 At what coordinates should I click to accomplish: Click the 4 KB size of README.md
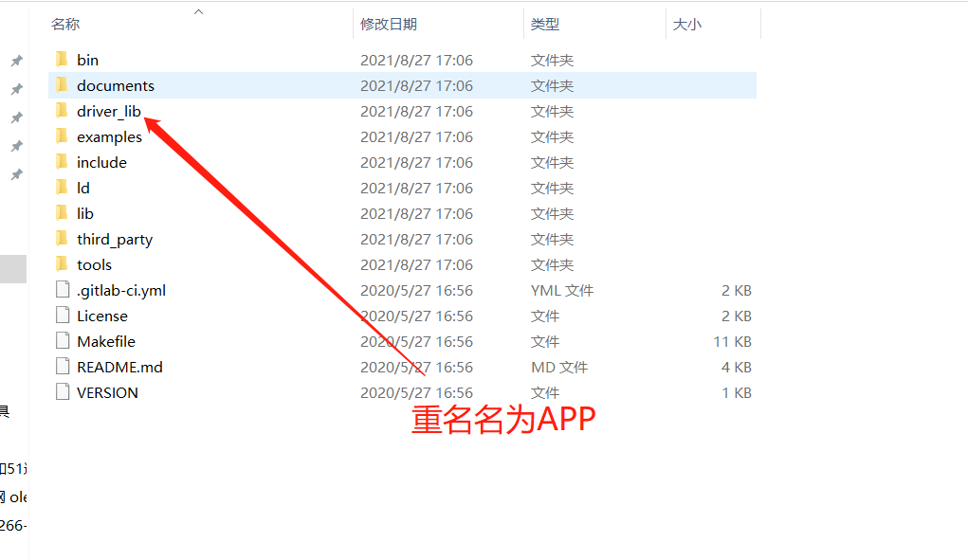tap(737, 367)
